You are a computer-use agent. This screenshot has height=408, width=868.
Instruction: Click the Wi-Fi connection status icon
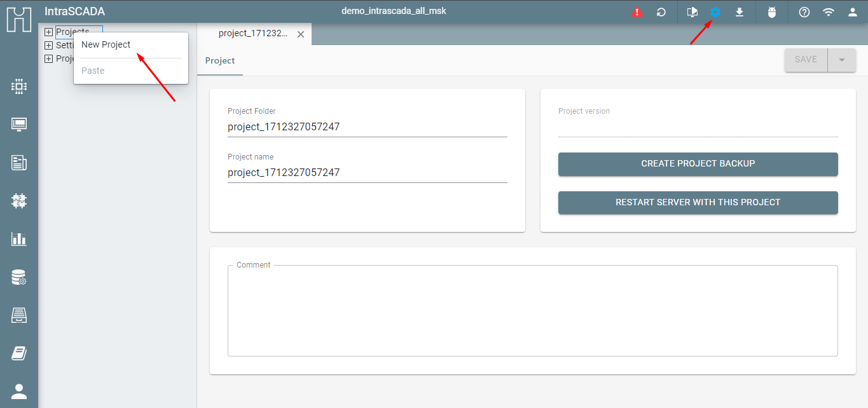click(828, 12)
